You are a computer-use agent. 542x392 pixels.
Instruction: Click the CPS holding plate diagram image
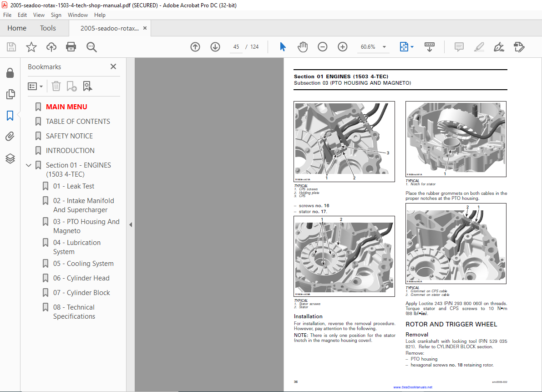344,142
